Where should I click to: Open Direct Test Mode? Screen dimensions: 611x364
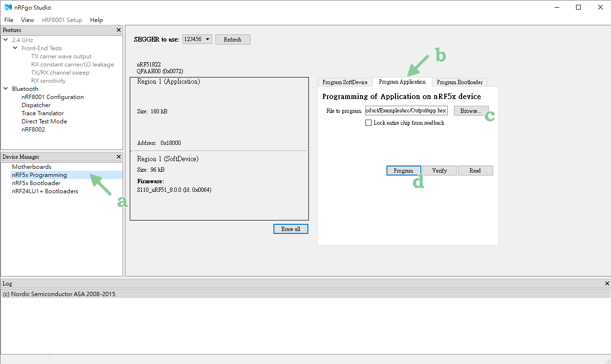(44, 121)
